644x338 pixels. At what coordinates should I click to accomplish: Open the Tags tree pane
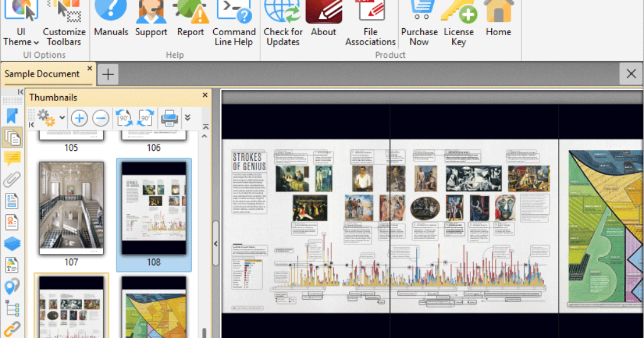(x=12, y=308)
